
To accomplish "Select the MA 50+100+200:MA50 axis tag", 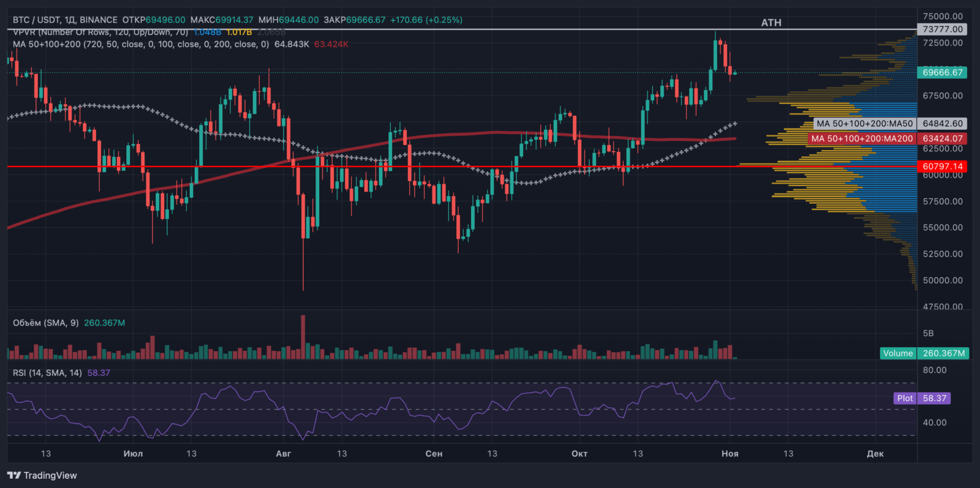I will [864, 124].
